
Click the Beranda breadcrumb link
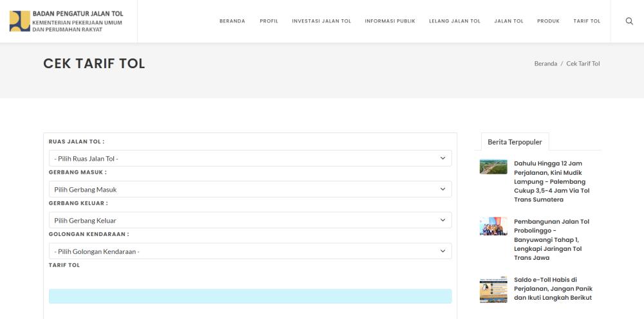(x=545, y=64)
